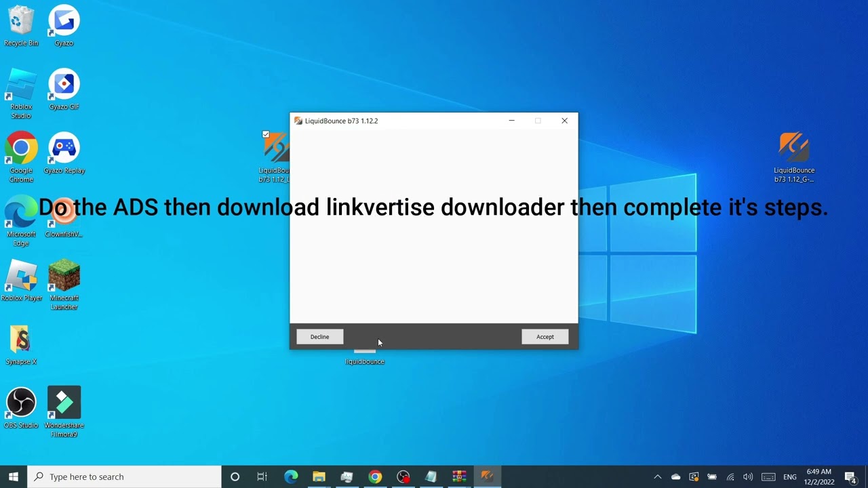Select the Synapse X desktop folder
This screenshot has width=868, height=488.
click(x=21, y=345)
